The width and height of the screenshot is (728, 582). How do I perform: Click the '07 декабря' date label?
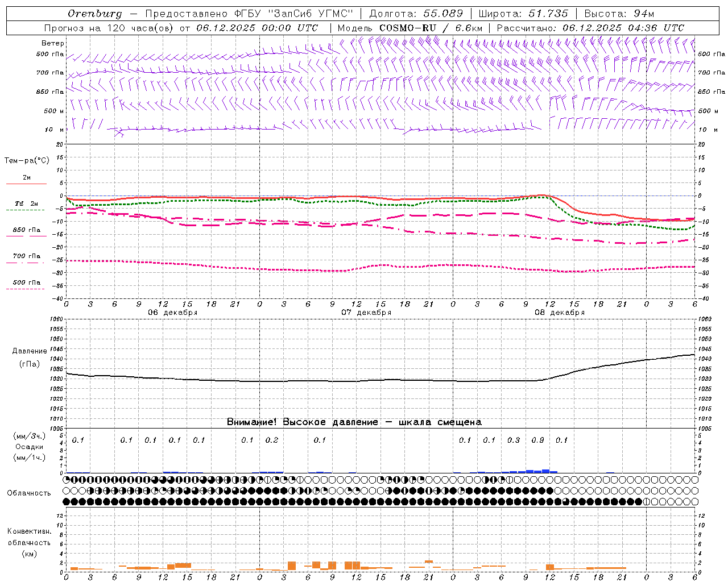(x=366, y=313)
